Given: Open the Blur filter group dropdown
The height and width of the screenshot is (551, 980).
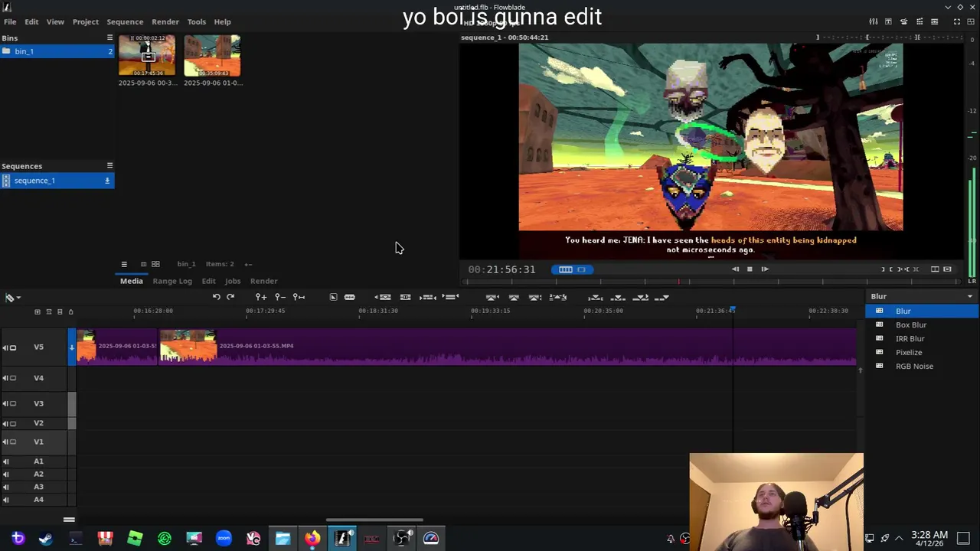Looking at the screenshot, I should point(922,297).
